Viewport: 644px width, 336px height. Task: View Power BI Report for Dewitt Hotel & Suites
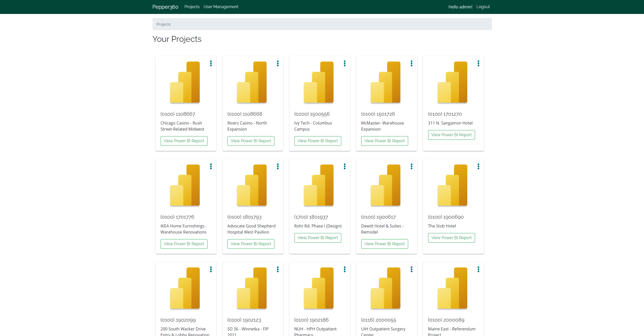coord(385,244)
